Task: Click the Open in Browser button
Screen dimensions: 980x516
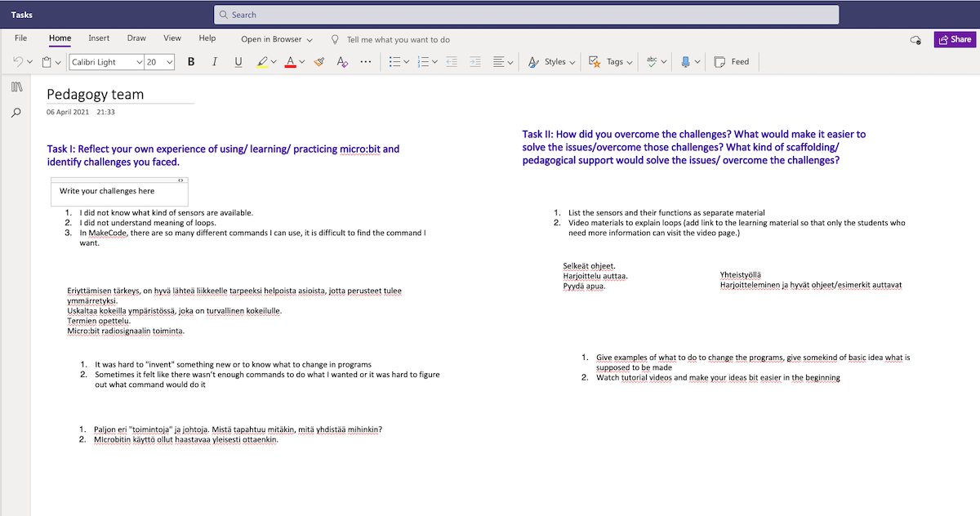Action: coord(277,39)
